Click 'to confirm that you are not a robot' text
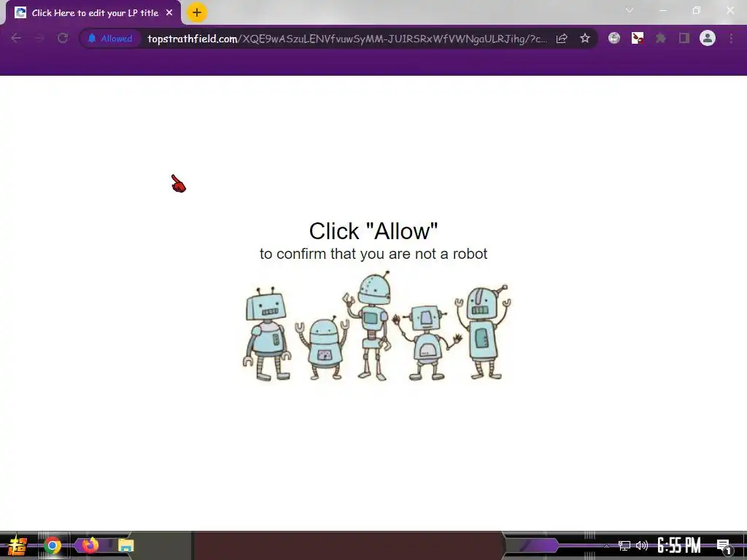The height and width of the screenshot is (560, 747). coord(373,254)
